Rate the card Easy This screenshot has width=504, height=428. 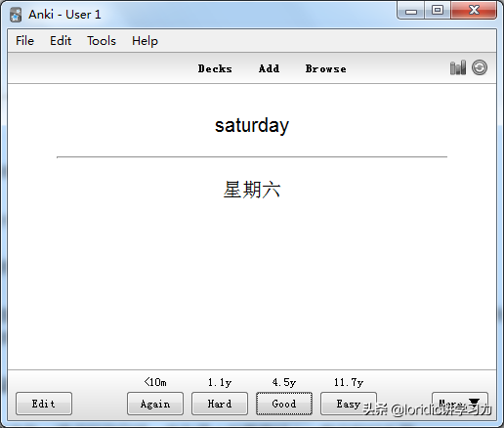(349, 404)
